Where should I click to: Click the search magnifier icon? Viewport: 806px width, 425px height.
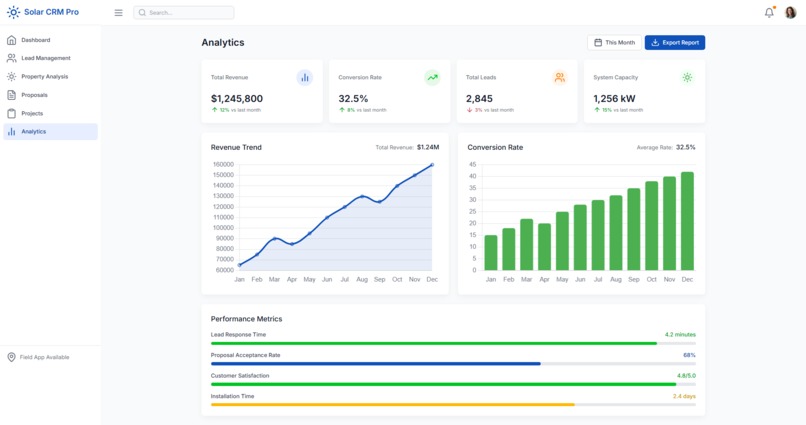(x=142, y=13)
